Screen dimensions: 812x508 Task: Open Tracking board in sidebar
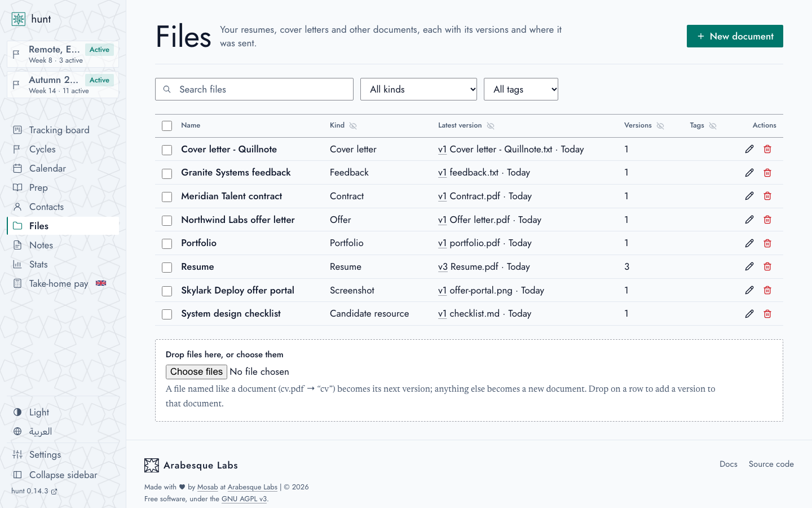[x=63, y=130]
